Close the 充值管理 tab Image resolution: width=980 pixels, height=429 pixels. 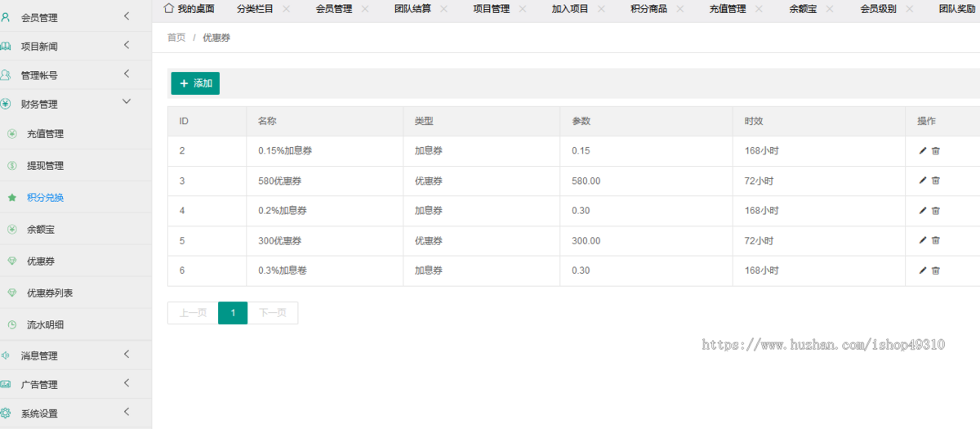coord(759,9)
